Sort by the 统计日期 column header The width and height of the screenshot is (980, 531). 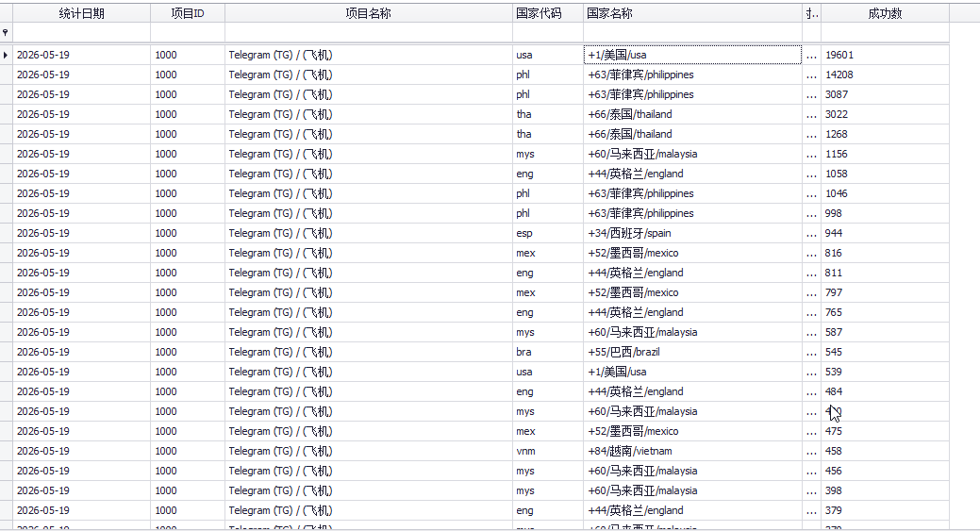click(x=81, y=13)
